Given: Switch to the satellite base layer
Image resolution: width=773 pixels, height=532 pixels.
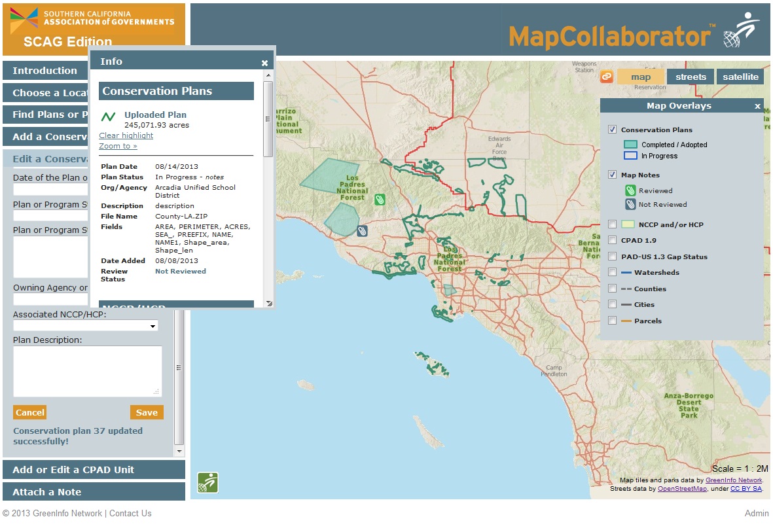Looking at the screenshot, I should coord(740,77).
